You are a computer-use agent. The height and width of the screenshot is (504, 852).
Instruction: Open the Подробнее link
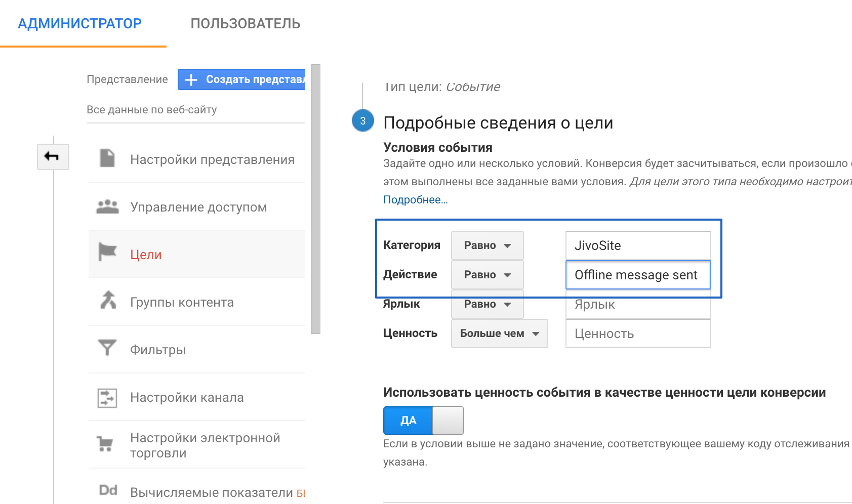pyautogui.click(x=416, y=200)
